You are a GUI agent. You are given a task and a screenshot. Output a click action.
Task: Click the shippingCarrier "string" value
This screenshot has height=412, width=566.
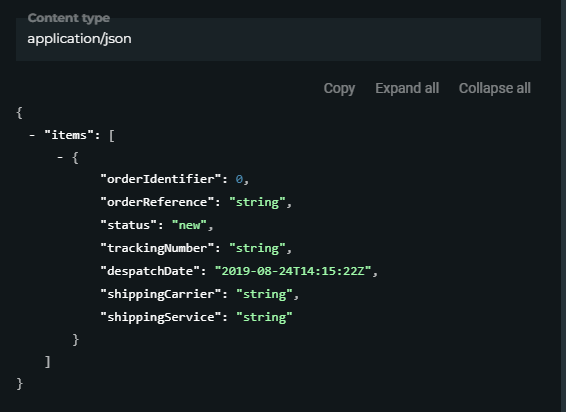pos(264,294)
